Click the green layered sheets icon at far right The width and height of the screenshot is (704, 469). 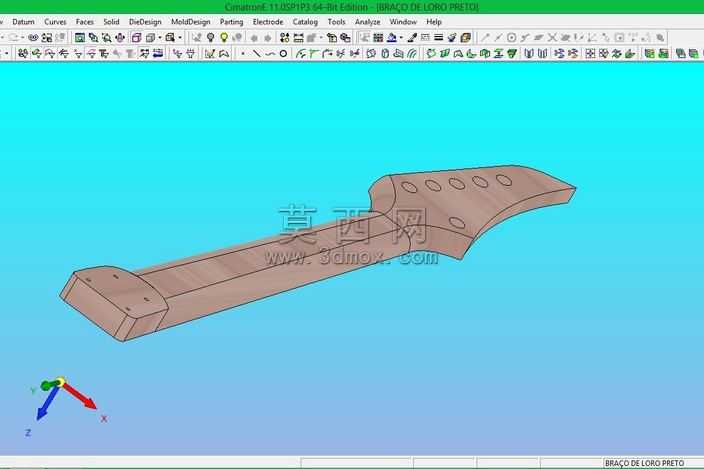pyautogui.click(x=694, y=54)
